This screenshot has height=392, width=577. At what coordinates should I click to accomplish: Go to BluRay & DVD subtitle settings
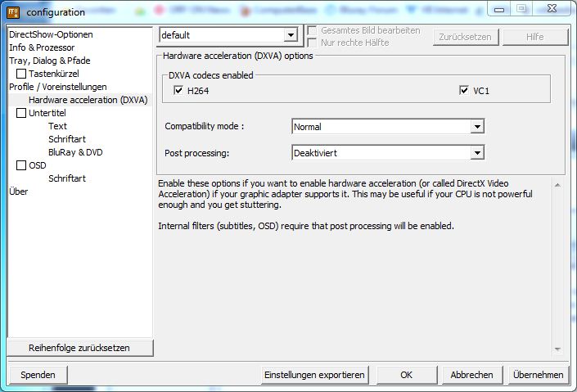75,152
